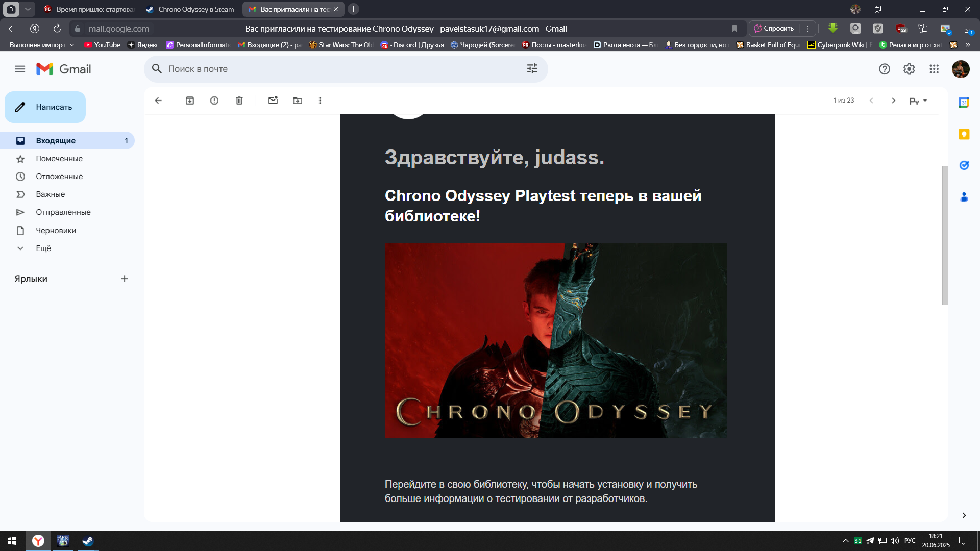
Task: Navigate back in the browser
Action: tap(12, 29)
